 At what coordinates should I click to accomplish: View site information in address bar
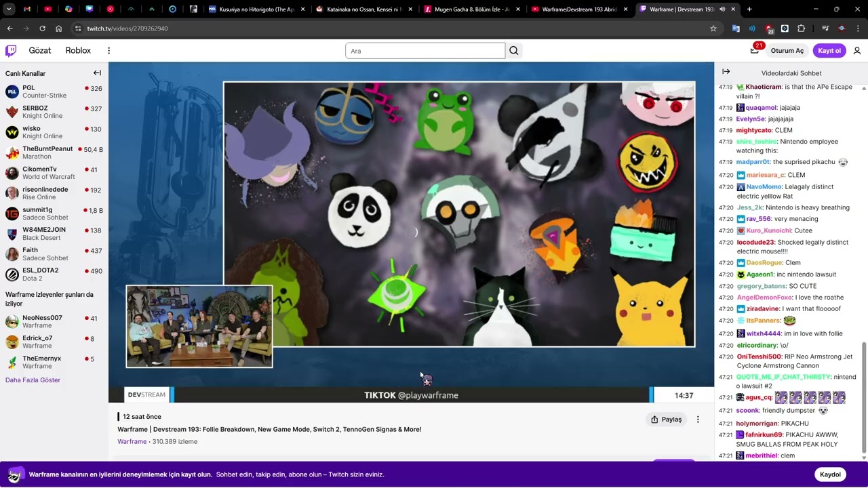click(x=78, y=28)
